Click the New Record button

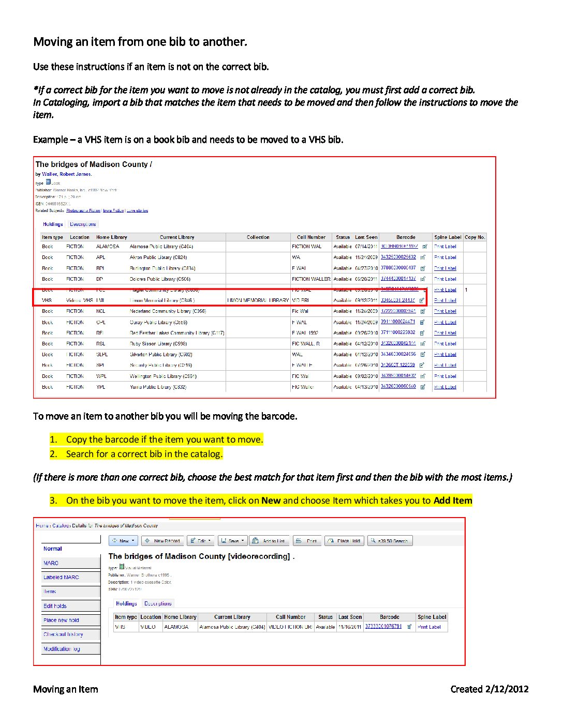click(162, 541)
